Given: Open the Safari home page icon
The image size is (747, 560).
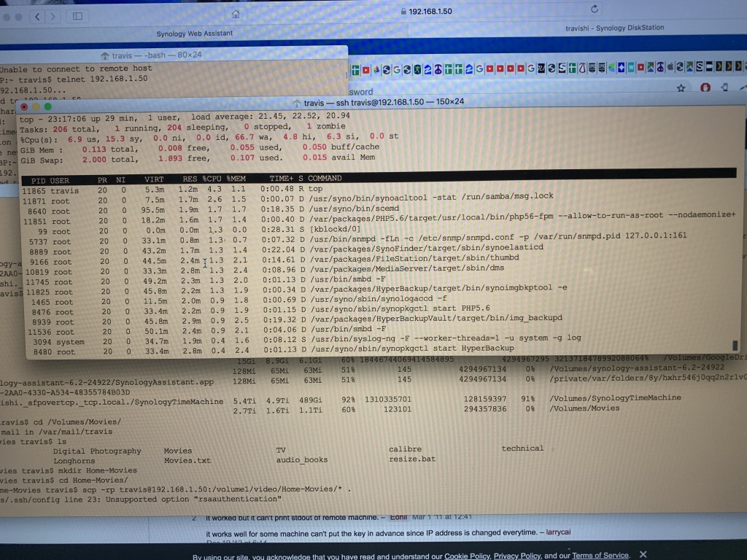Looking at the screenshot, I should 236,14.
